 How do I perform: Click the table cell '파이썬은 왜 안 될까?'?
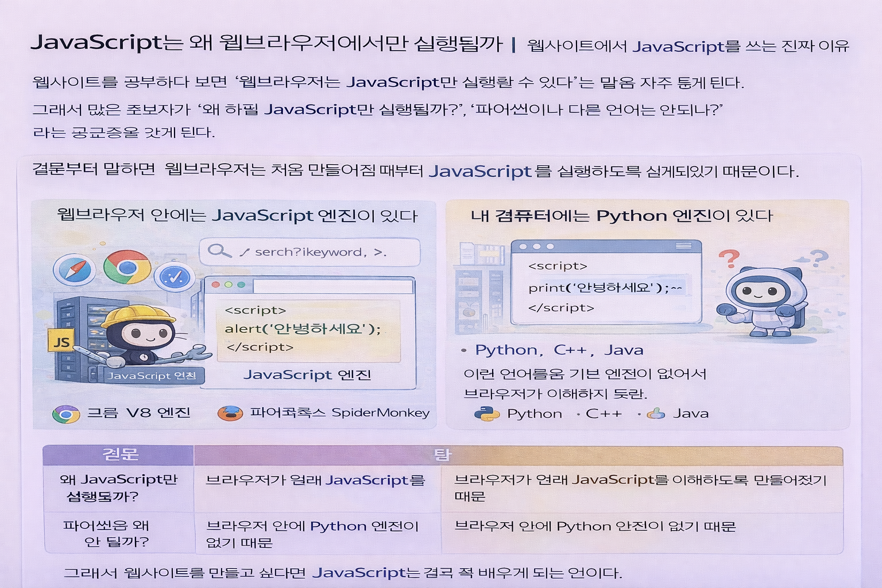click(119, 533)
